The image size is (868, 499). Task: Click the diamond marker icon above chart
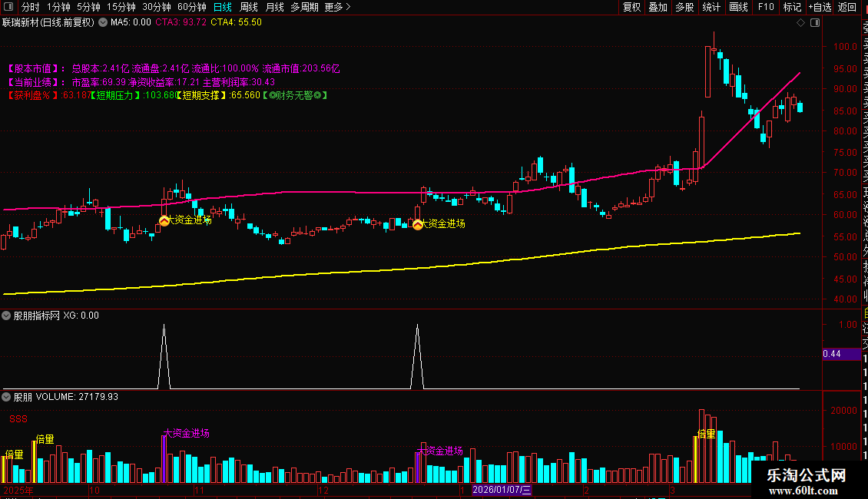tap(800, 22)
